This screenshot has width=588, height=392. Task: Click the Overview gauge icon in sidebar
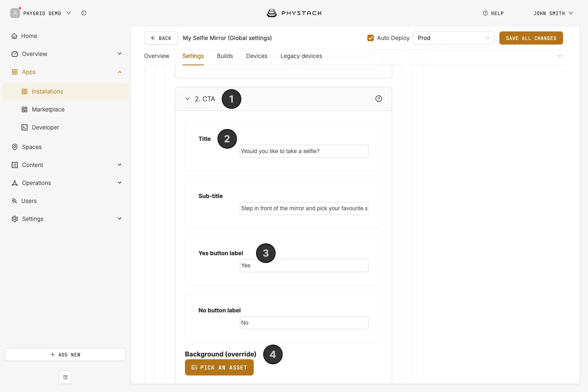point(15,54)
